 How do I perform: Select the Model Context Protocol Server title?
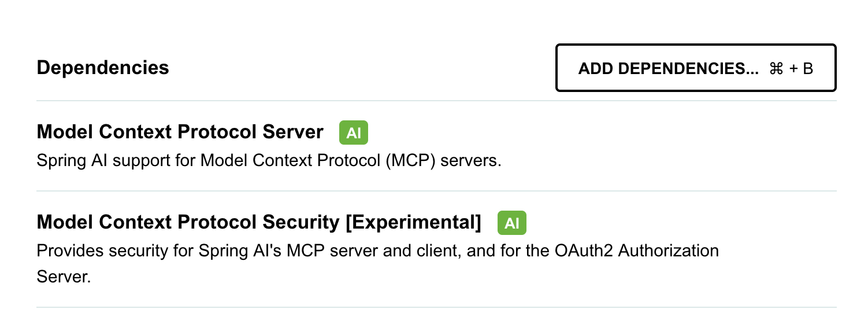click(x=180, y=132)
